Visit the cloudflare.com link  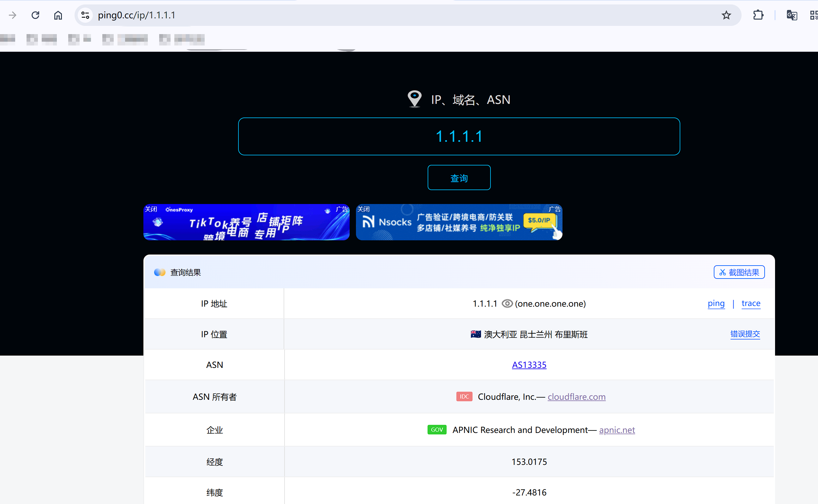[x=576, y=397]
